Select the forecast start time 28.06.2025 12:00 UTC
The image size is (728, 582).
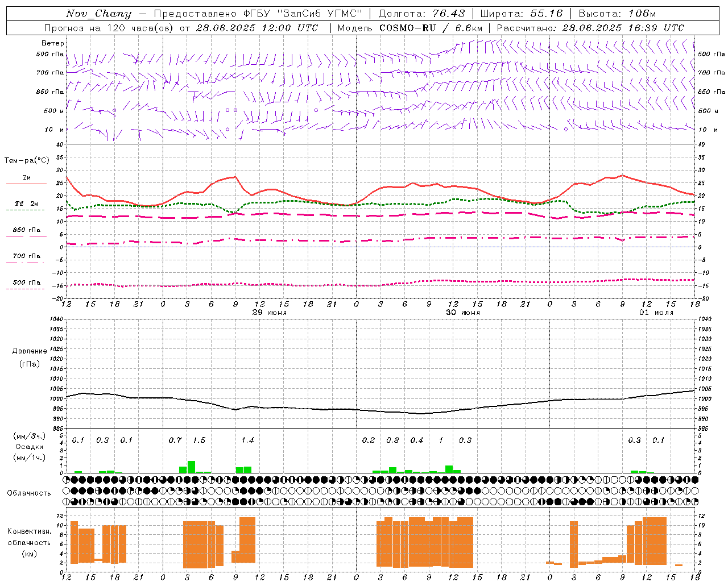257,28
